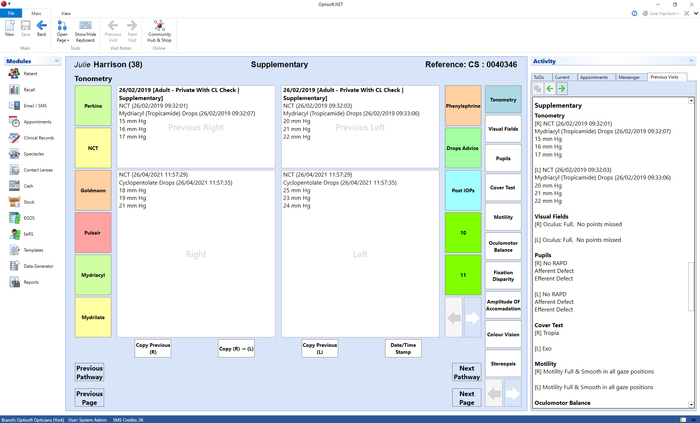Click the Copy (R) = (L) button

pos(236,348)
